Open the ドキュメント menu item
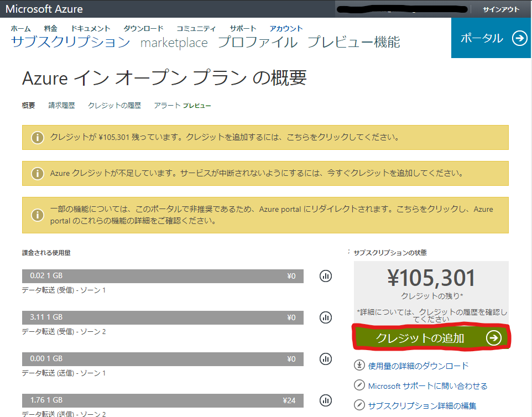Screen dimensions: 532x417 (91, 29)
